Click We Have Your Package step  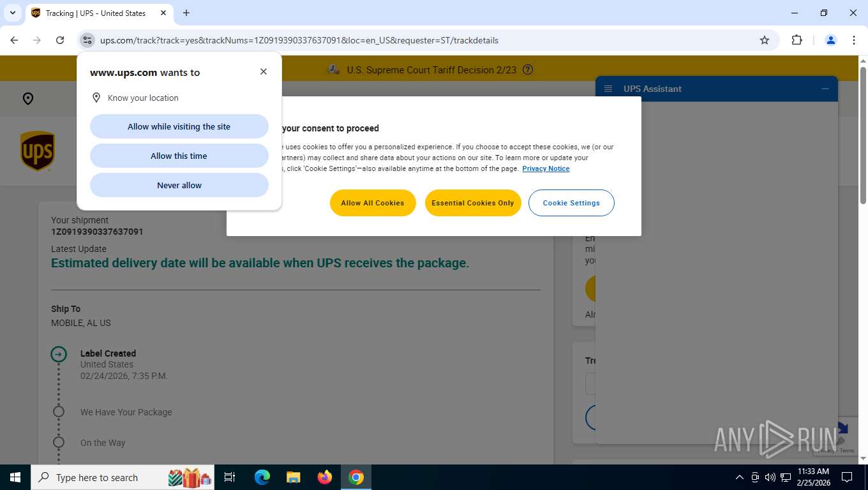[x=126, y=412]
